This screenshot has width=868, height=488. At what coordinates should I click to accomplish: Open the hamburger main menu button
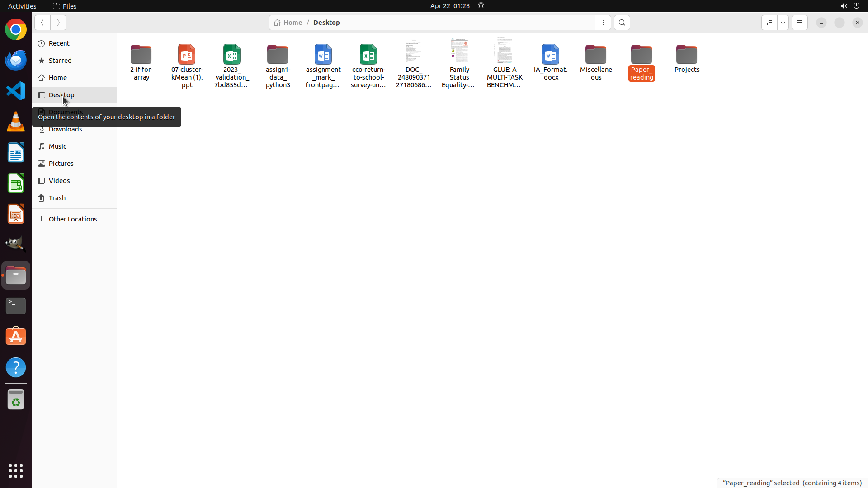tap(799, 23)
